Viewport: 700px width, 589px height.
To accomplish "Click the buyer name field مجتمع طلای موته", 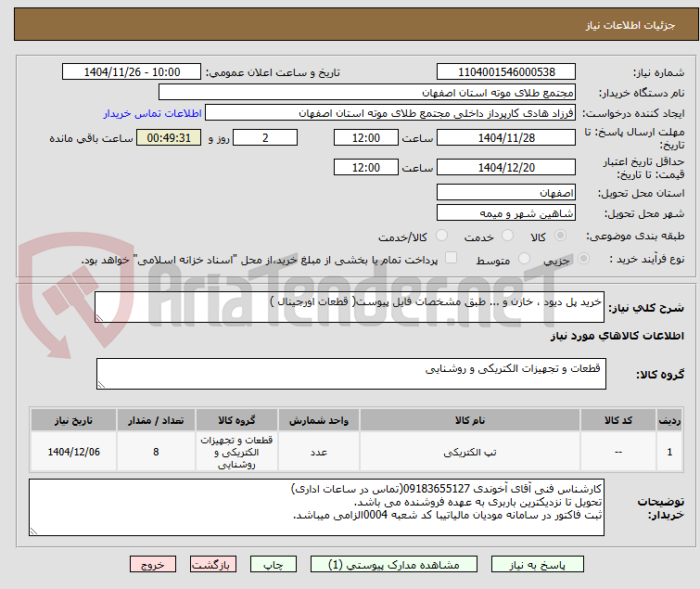I will tap(367, 93).
